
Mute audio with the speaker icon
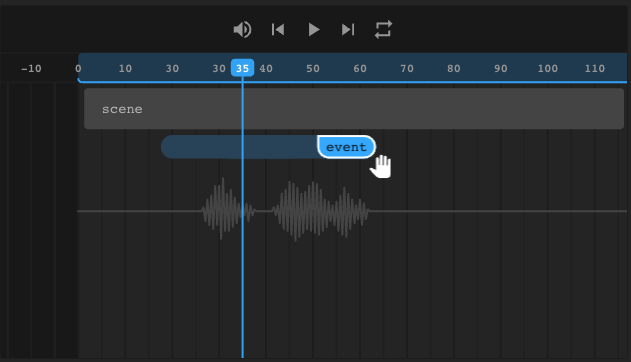242,30
